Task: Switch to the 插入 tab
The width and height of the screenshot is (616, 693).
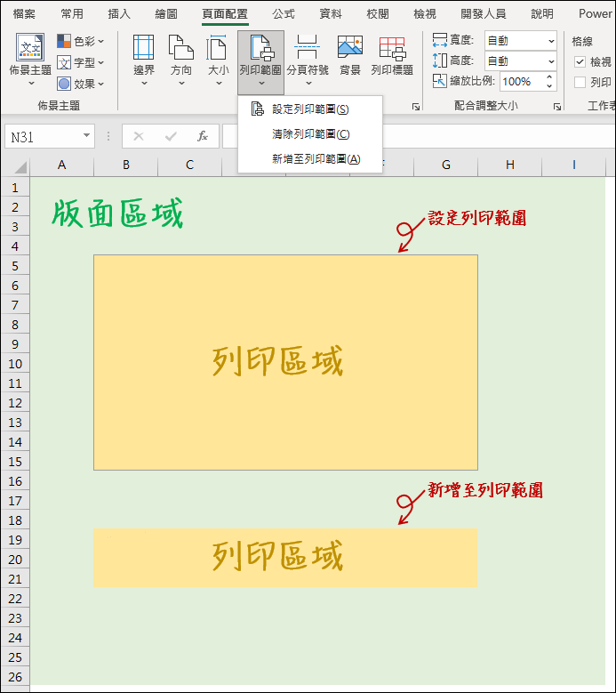Action: click(119, 14)
